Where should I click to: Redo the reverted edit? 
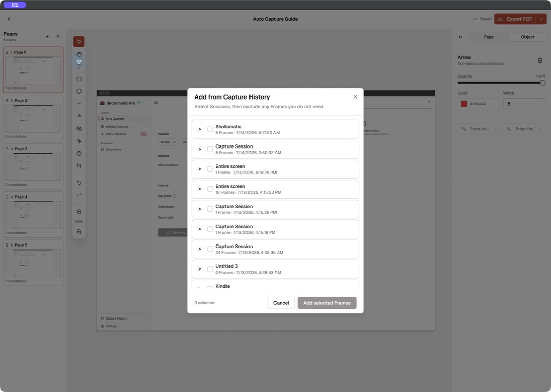click(79, 195)
